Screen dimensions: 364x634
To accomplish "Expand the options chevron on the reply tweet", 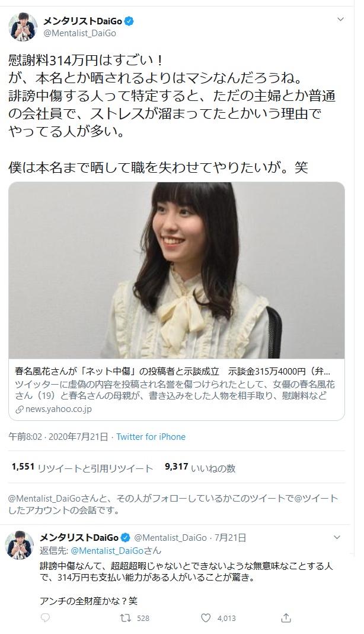I will pos(337,537).
